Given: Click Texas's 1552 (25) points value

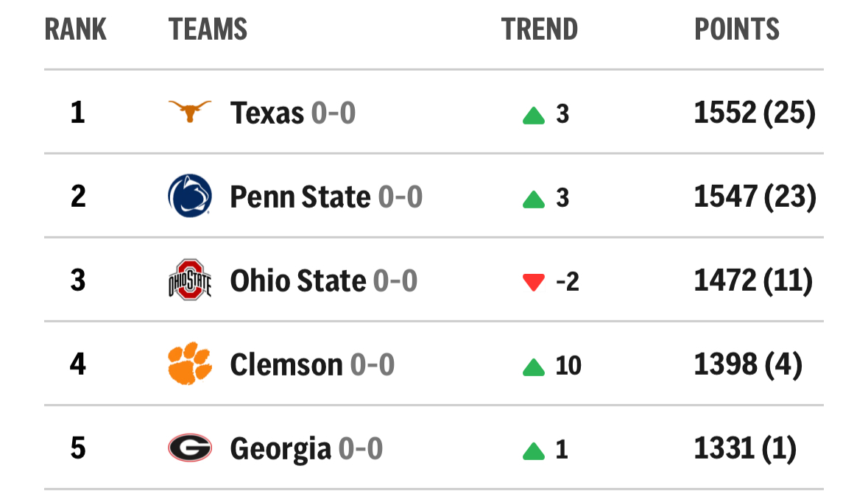Looking at the screenshot, I should coord(755,113).
